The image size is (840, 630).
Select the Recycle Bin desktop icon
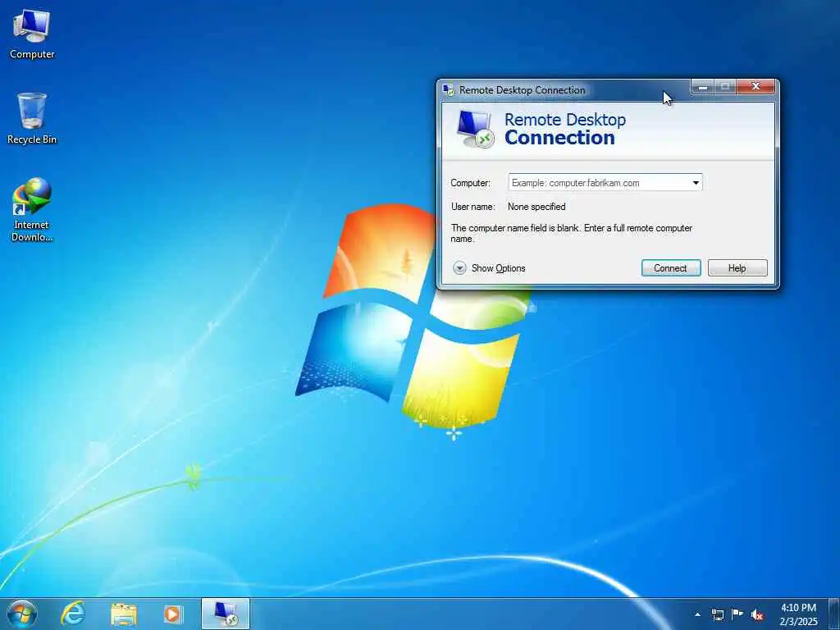coord(32,118)
